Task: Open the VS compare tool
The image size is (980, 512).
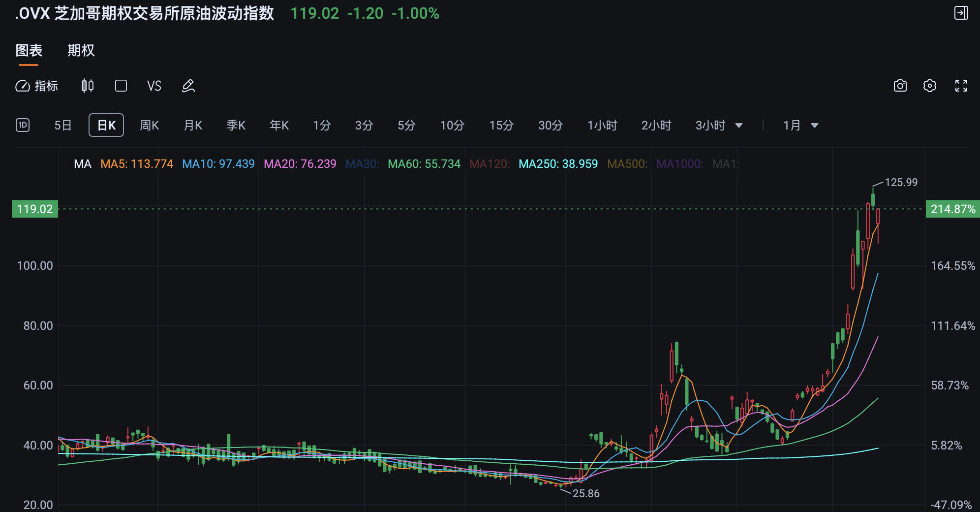Action: pyautogui.click(x=154, y=86)
